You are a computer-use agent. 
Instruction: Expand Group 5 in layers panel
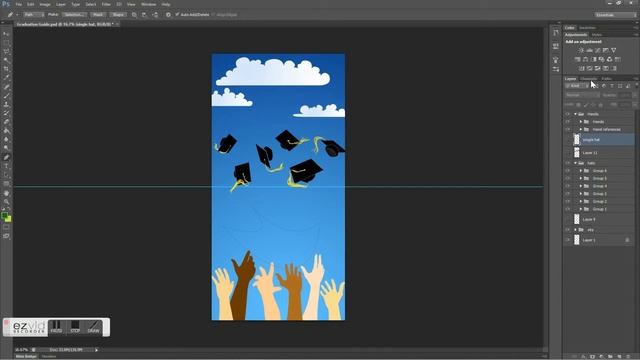click(581, 178)
